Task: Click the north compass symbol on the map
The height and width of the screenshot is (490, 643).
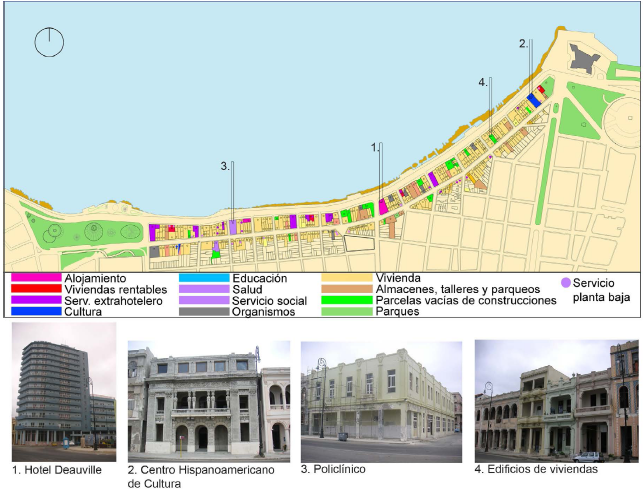Action: pyautogui.click(x=47, y=43)
